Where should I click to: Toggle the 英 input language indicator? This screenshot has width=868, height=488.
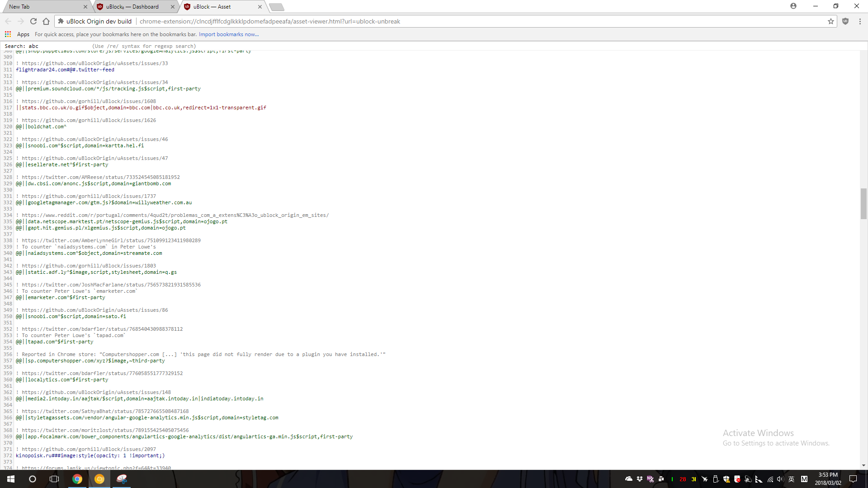(792, 479)
